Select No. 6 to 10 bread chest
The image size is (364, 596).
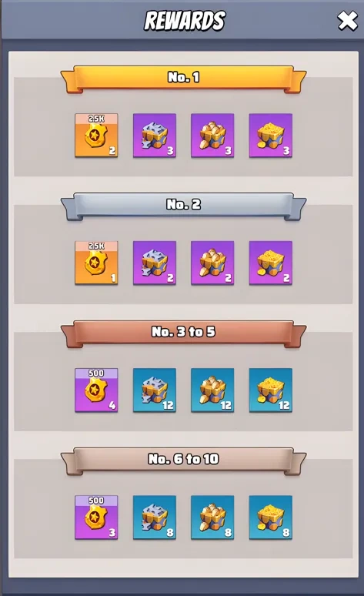(212, 517)
